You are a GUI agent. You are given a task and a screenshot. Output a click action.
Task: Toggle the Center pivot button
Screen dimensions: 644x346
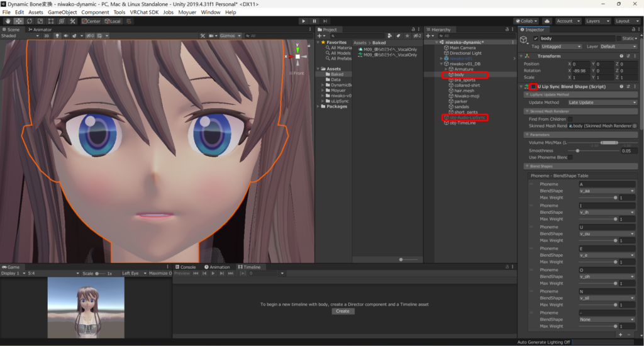click(91, 21)
